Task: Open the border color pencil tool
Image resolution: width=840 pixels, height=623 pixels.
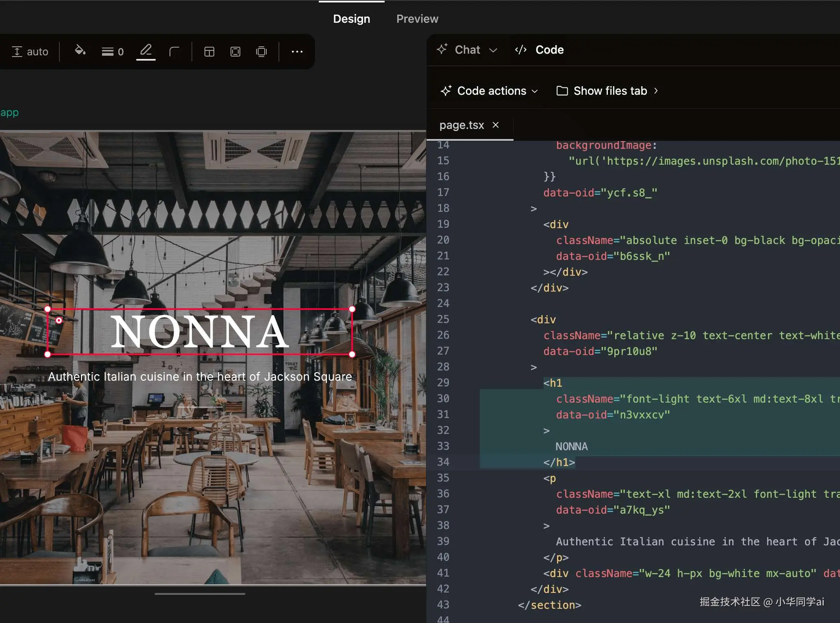Action: tap(146, 51)
